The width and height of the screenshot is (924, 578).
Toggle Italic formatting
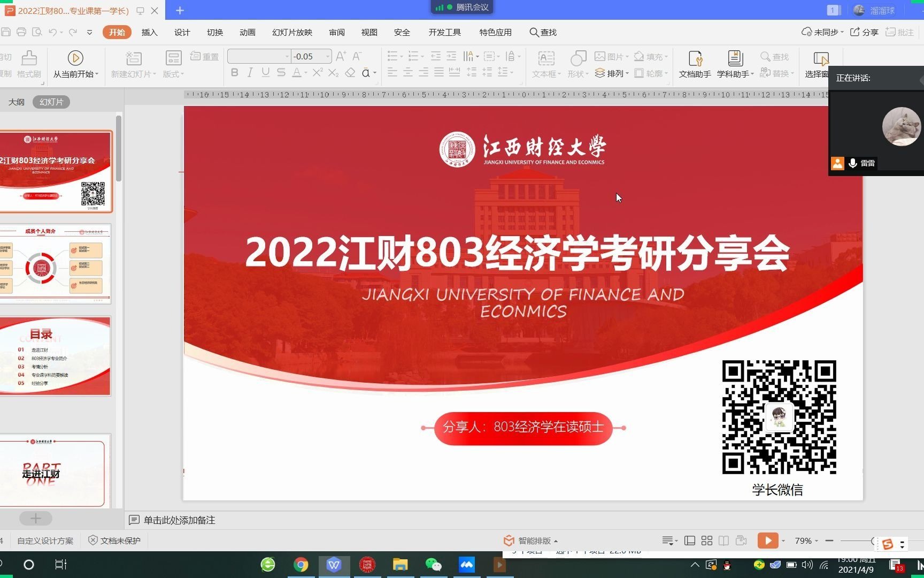point(250,72)
